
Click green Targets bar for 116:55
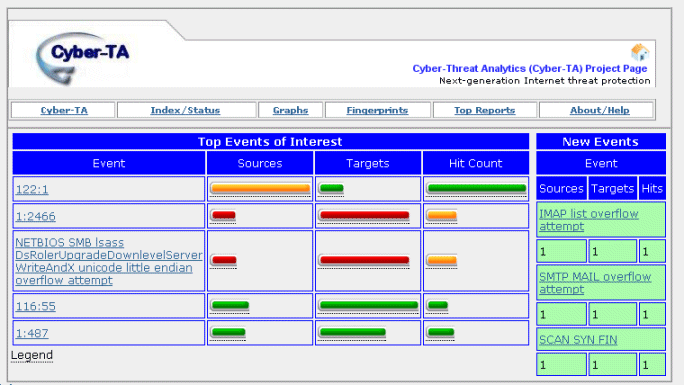[x=369, y=305]
